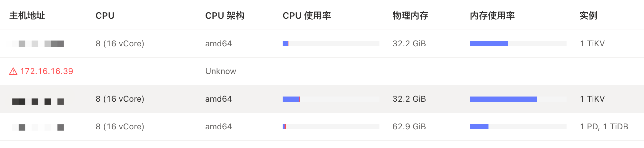This screenshot has height=148, width=644.
Task: Click the CPU usage bar in the highlighted row
Action: pyautogui.click(x=331, y=99)
